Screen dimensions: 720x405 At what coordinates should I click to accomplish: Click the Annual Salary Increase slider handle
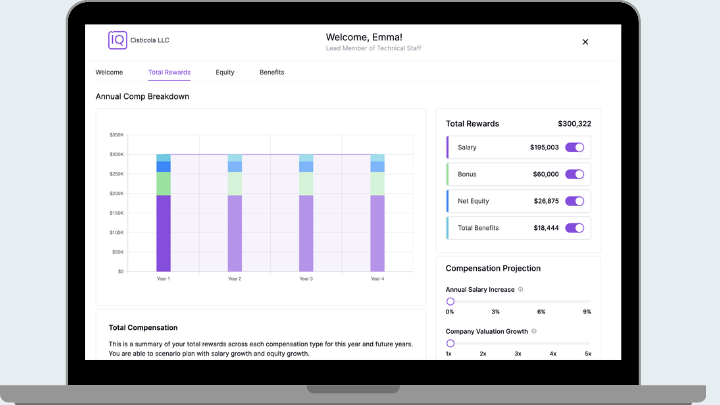tap(450, 301)
